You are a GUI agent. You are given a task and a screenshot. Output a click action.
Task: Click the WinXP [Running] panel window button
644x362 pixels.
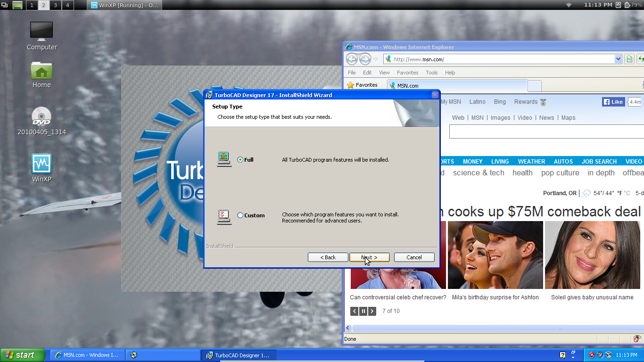pyautogui.click(x=125, y=5)
